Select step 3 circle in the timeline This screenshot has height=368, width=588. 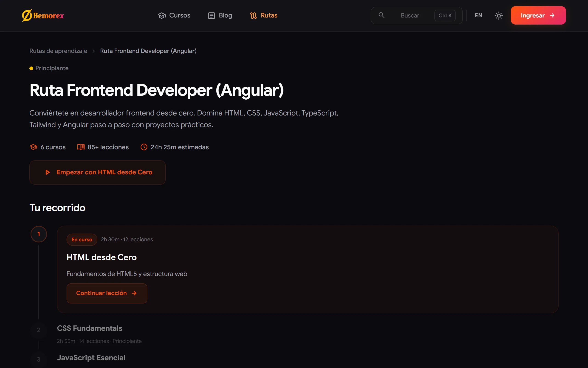(x=39, y=359)
